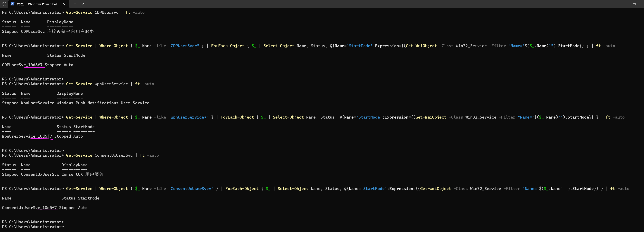Image resolution: width=644 pixels, height=232 pixels.
Task: Click 'Windows Push Notifications User Service' text
Action: coord(103,103)
